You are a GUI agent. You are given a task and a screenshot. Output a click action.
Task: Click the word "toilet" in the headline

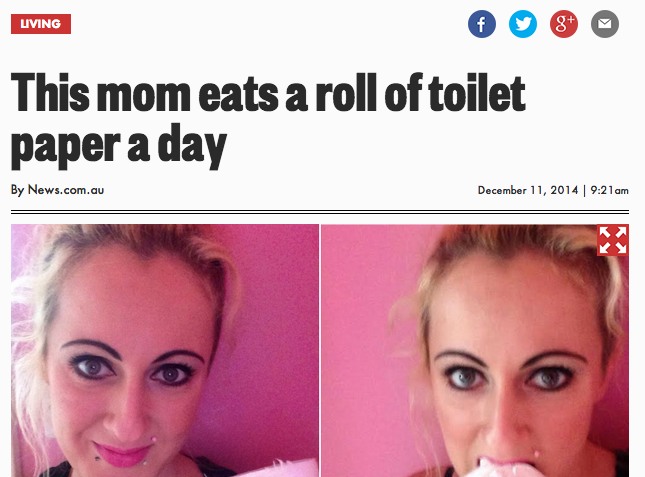point(476,93)
